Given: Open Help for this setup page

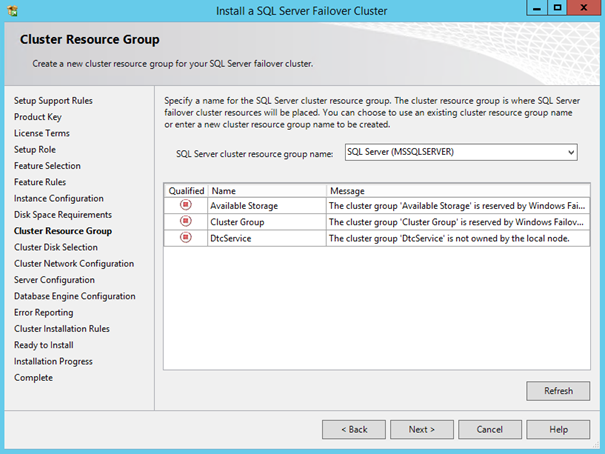Looking at the screenshot, I should pyautogui.click(x=558, y=429).
